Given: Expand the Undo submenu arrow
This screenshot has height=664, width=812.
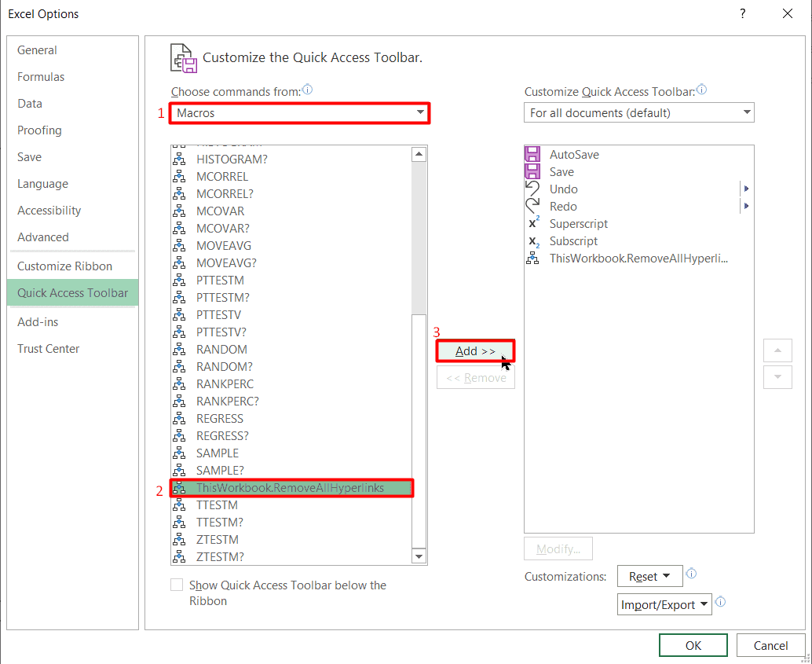Looking at the screenshot, I should click(746, 189).
